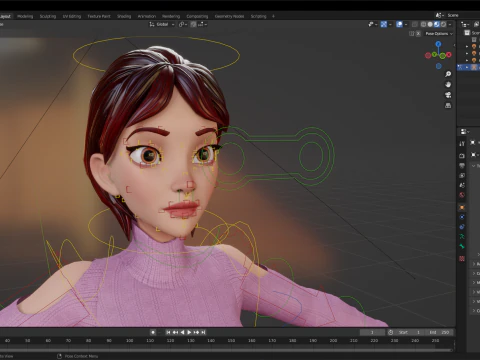Toggle the show overlays button
480x360 pixels.
pos(399,24)
